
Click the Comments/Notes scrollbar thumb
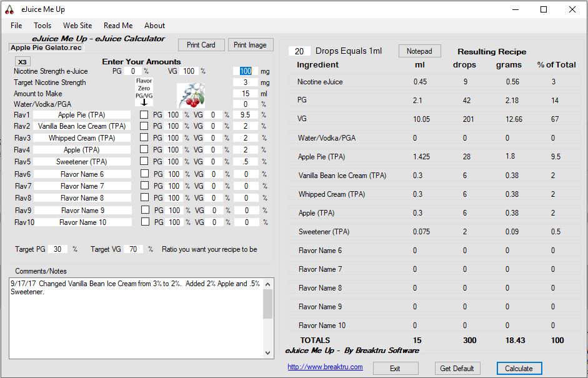267,304
